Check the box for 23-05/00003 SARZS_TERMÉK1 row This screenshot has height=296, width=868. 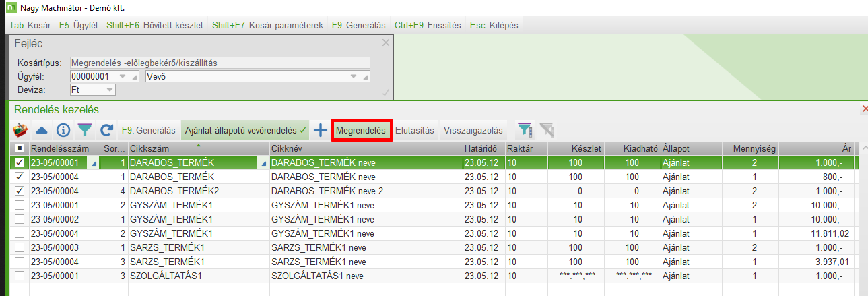point(20,247)
